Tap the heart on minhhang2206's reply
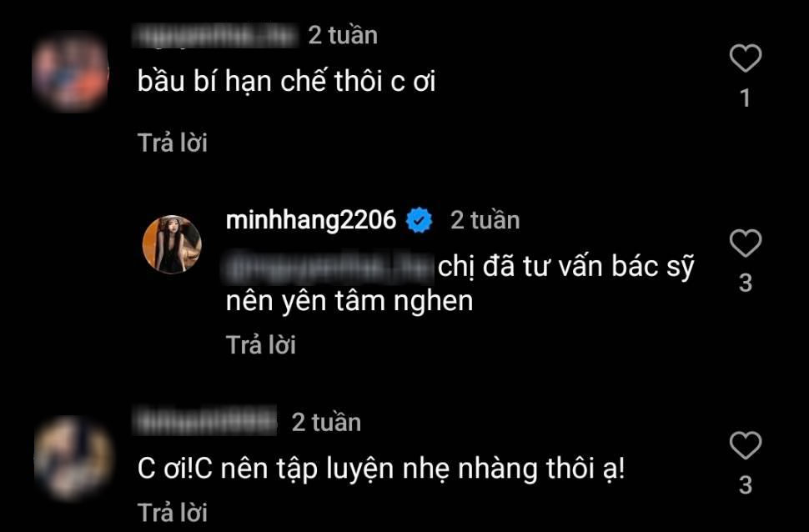The height and width of the screenshot is (532, 809). tap(746, 243)
